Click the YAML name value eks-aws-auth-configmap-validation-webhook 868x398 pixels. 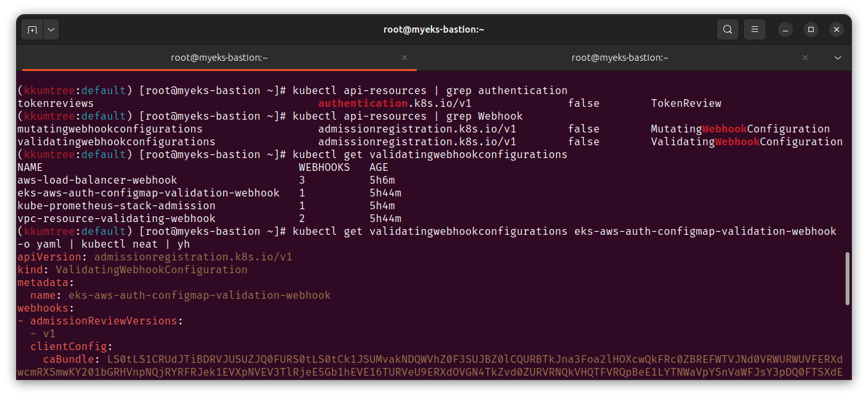[x=200, y=296]
